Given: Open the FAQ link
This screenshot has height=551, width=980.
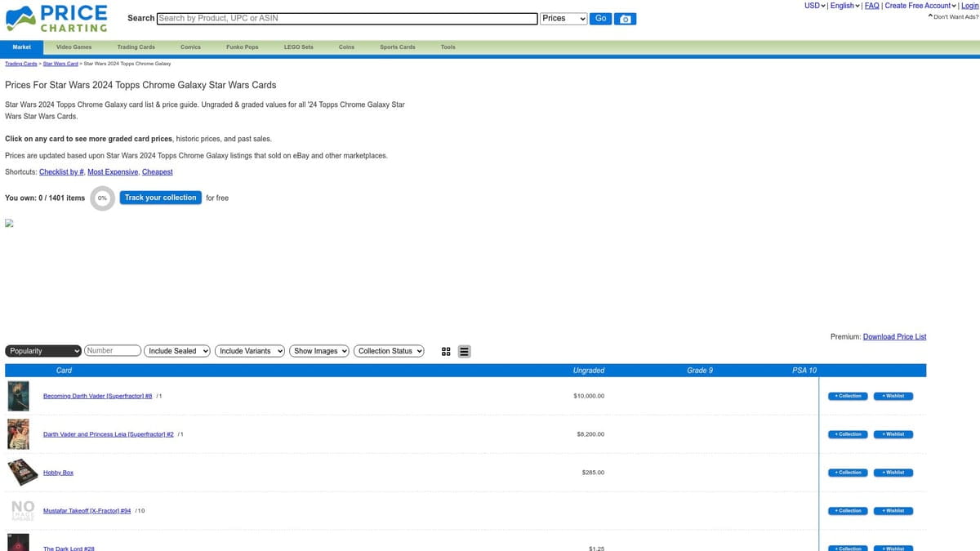Looking at the screenshot, I should tap(871, 6).
